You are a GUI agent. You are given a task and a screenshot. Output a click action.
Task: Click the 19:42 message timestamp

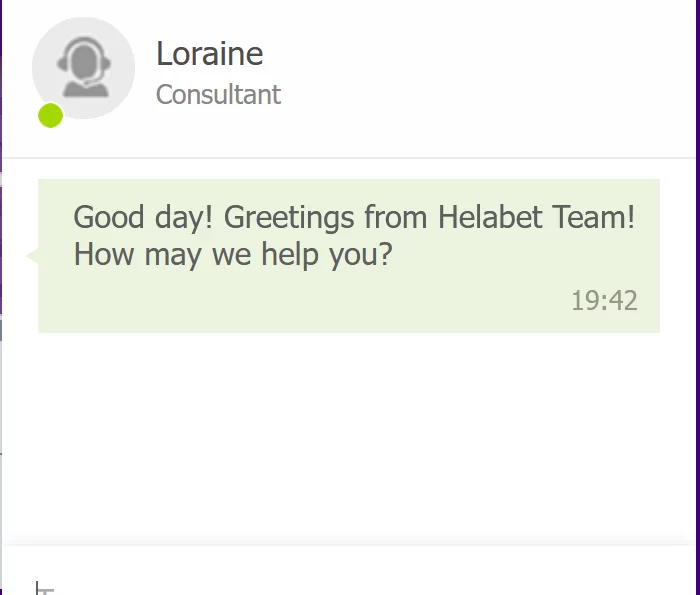[604, 300]
